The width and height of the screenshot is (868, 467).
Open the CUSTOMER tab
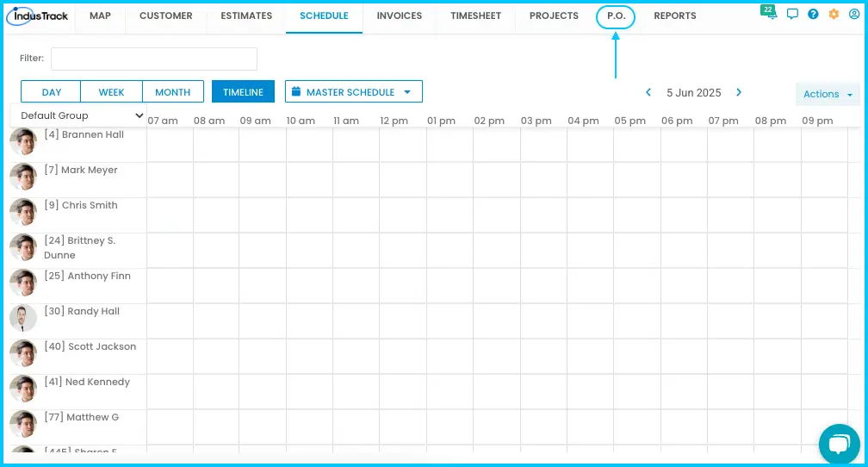[166, 16]
